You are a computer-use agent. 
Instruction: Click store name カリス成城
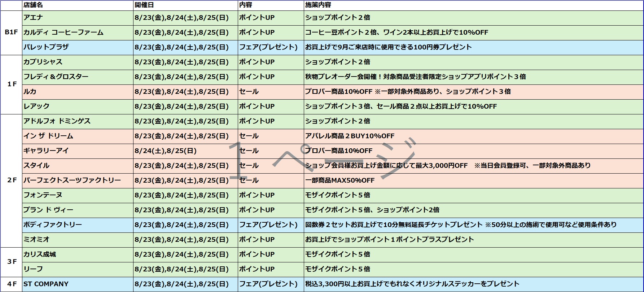[40, 254]
